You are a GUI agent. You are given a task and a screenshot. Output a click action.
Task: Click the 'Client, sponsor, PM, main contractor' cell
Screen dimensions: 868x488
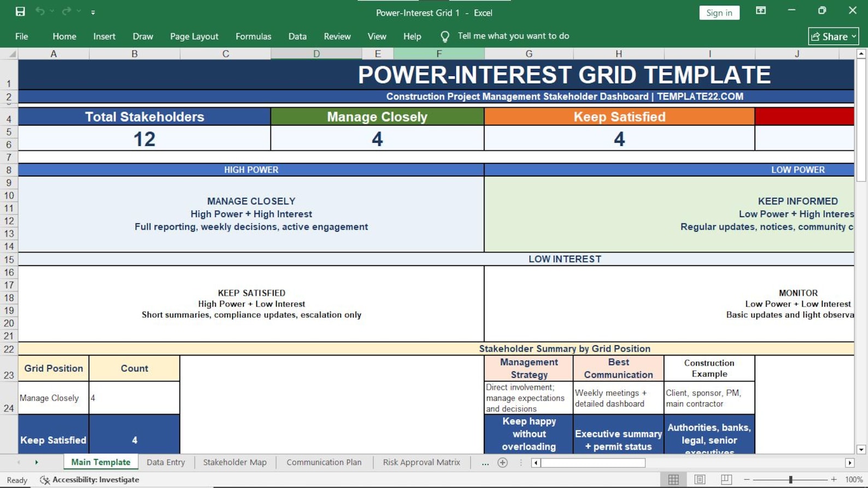[x=709, y=398]
